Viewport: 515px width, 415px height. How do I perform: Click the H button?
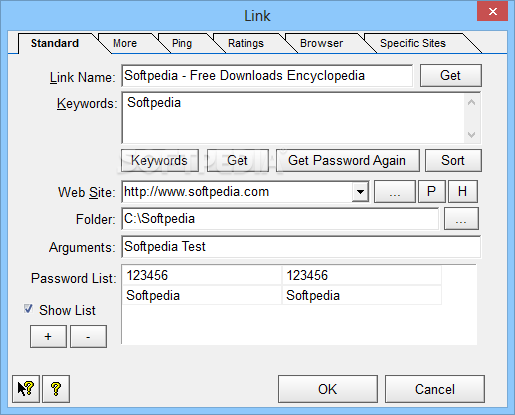[x=463, y=192]
